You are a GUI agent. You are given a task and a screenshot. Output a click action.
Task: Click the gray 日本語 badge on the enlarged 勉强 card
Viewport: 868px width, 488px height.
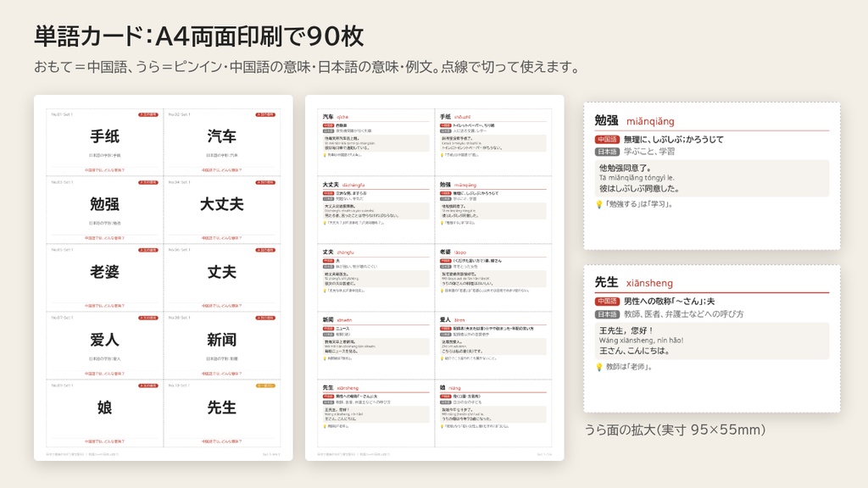pos(607,152)
